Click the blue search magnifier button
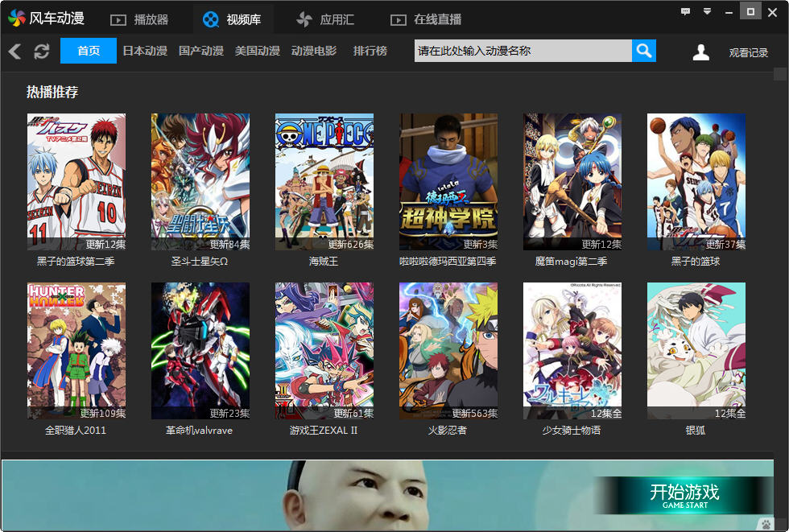Image resolution: width=789 pixels, height=532 pixels. 643,51
